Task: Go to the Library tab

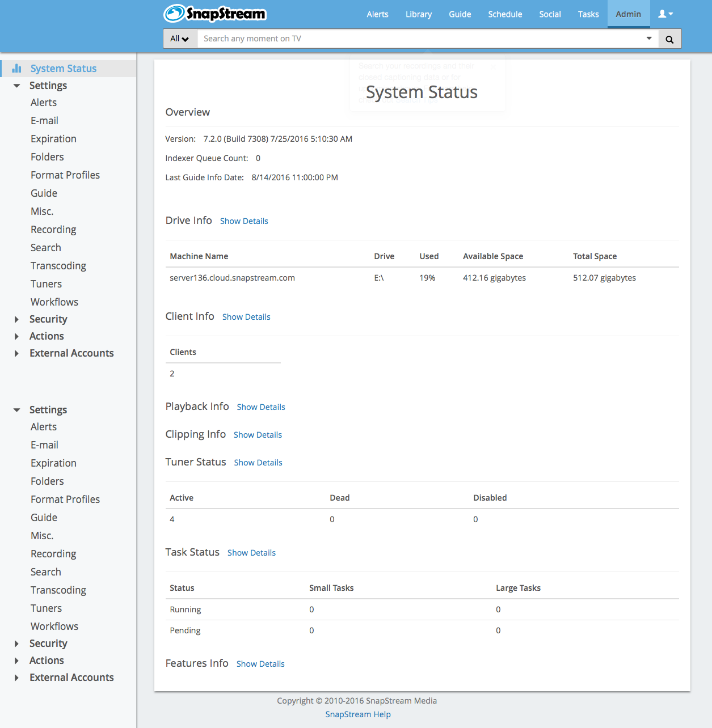Action: (419, 14)
